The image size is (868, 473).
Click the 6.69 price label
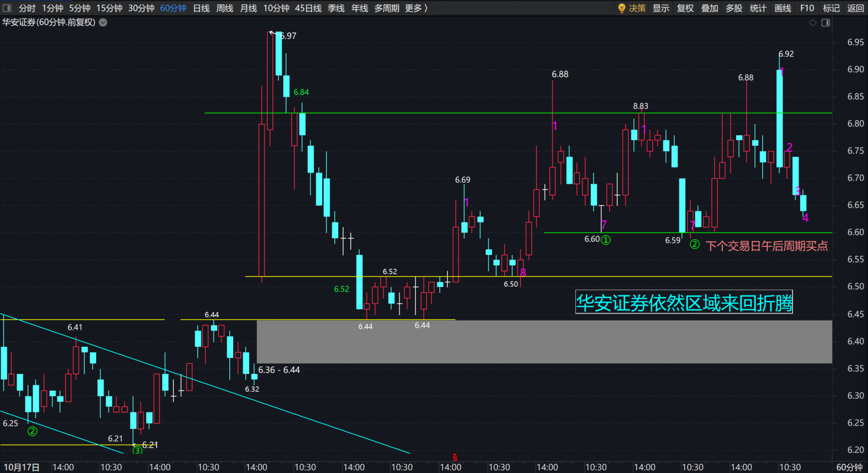pyautogui.click(x=462, y=180)
